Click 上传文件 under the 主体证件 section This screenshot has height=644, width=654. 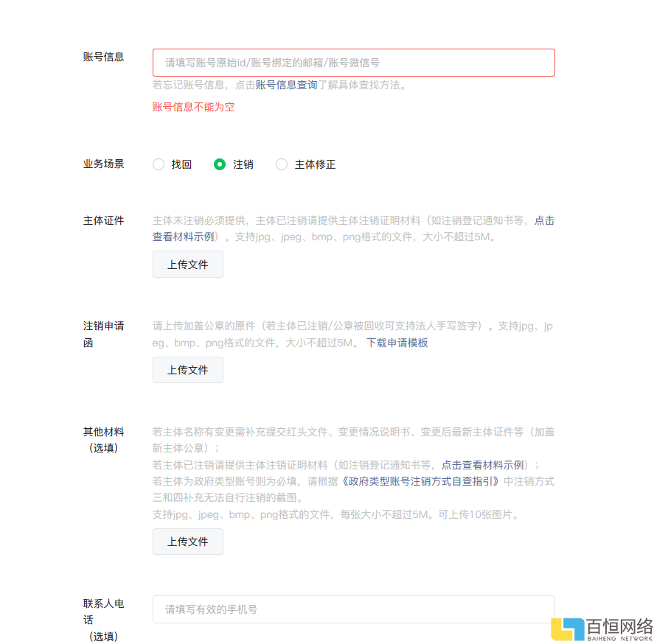[187, 264]
